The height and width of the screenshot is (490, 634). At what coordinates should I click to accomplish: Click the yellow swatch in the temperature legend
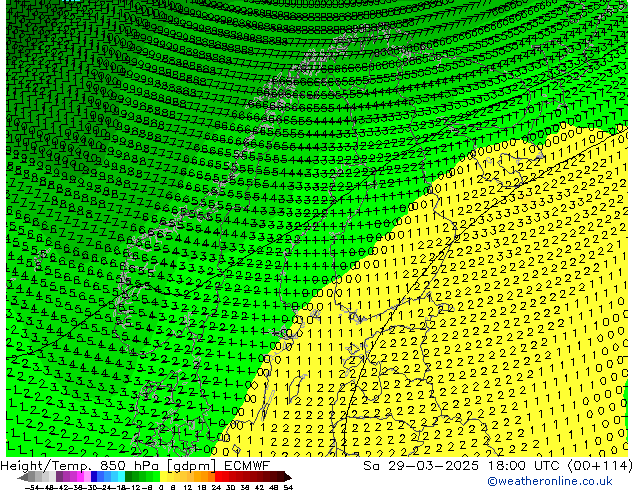[163, 476]
